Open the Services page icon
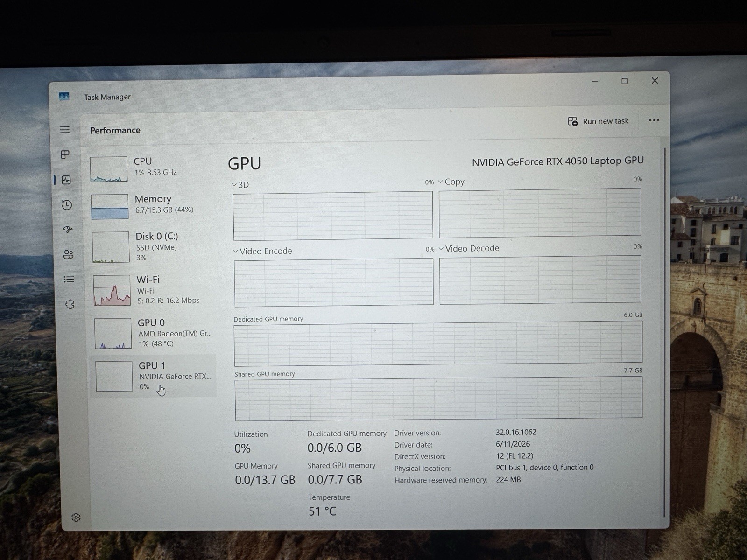Image resolution: width=747 pixels, height=560 pixels. (x=70, y=304)
